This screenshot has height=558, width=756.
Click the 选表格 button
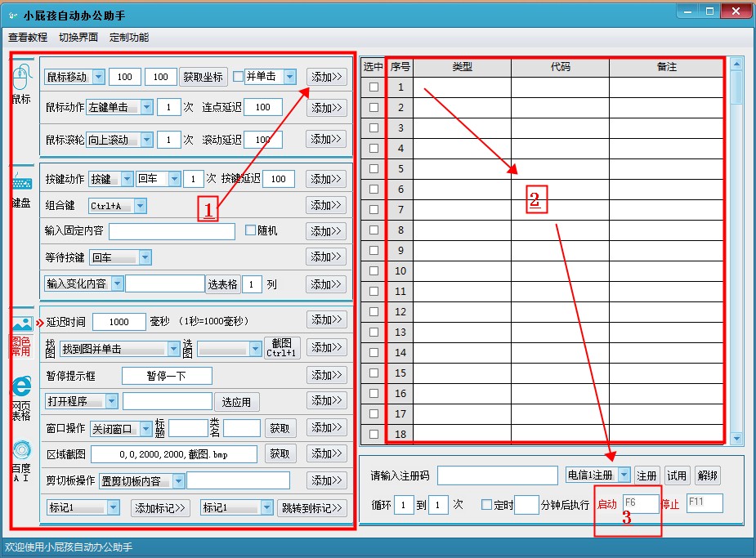222,284
